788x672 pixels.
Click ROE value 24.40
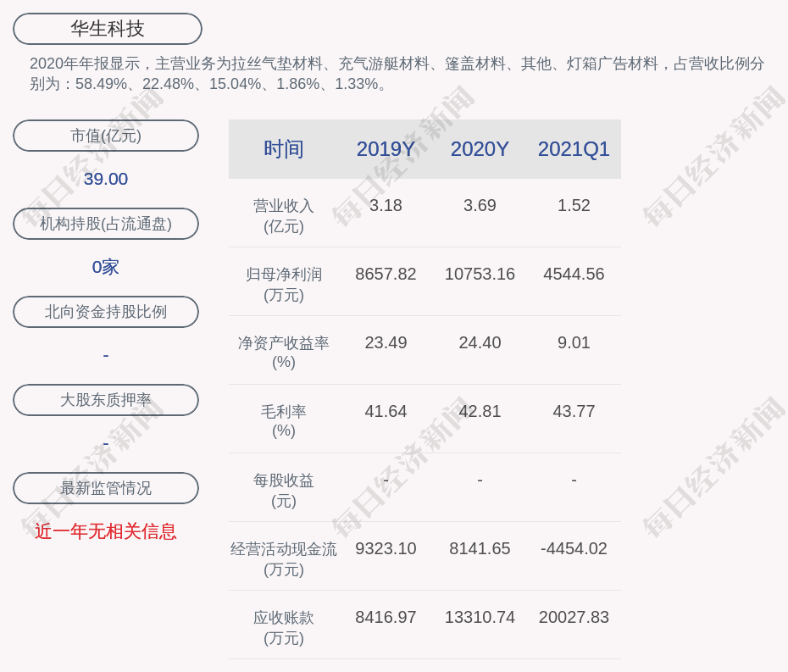click(480, 342)
